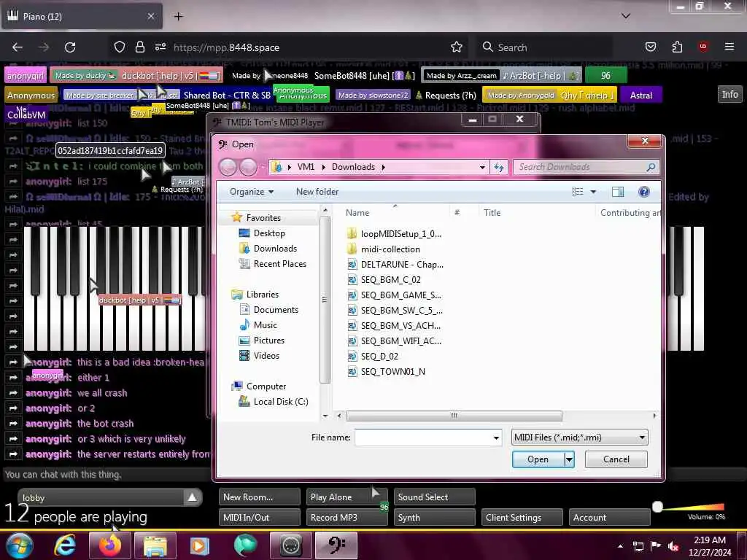Click the Info button
Viewport: 747px width, 560px height.
[x=729, y=94]
